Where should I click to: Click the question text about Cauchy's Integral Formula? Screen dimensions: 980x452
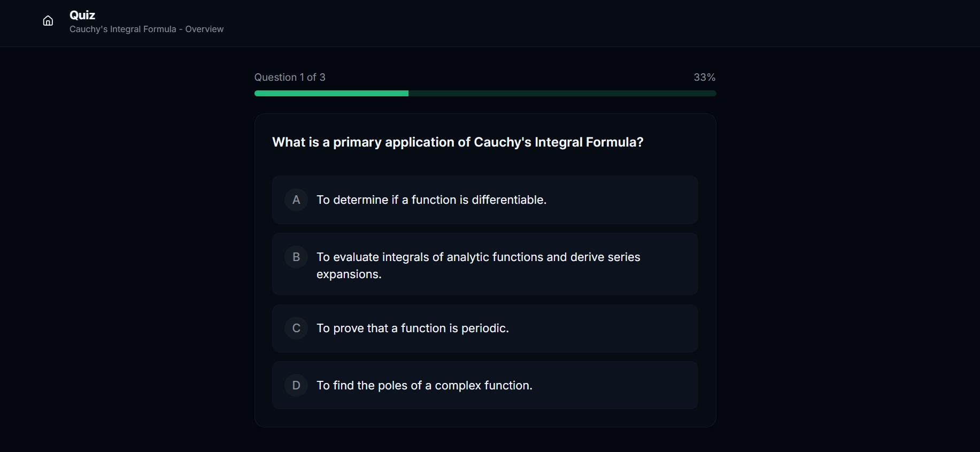[x=458, y=142]
